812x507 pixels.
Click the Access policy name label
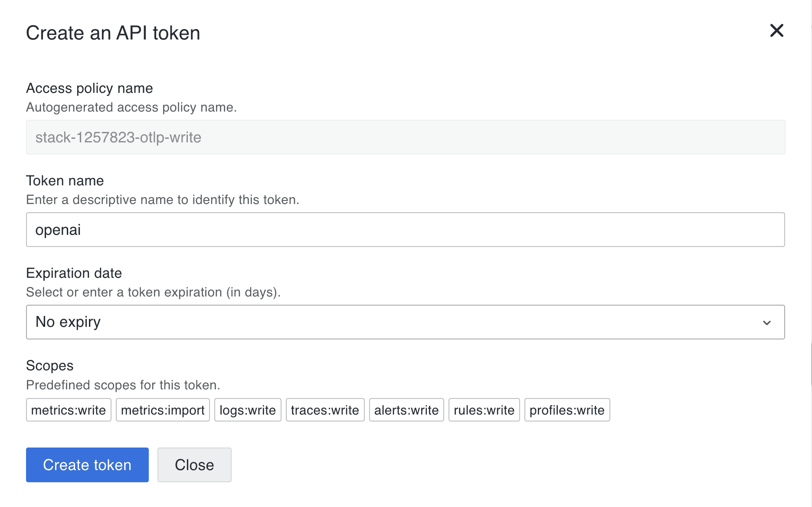(89, 88)
